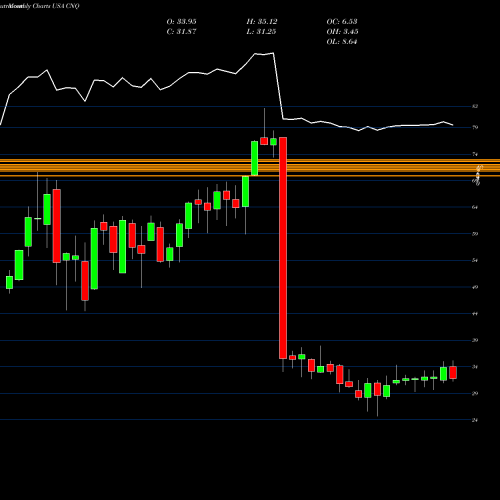Select the 34 price axis label
This screenshot has width=500, height=500.
pyautogui.click(x=475, y=367)
